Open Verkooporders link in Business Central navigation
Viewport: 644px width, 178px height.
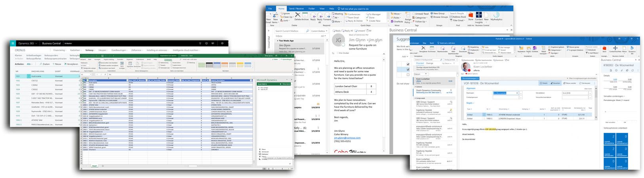pyautogui.click(x=51, y=55)
